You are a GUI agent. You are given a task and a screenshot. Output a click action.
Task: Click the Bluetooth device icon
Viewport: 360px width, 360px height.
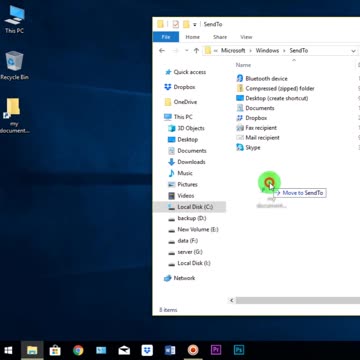click(240, 78)
